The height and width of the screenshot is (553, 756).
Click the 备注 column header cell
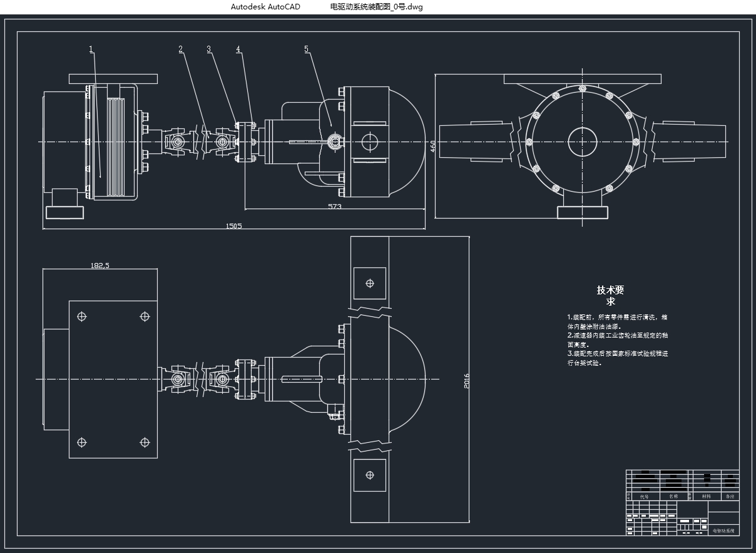(x=729, y=496)
